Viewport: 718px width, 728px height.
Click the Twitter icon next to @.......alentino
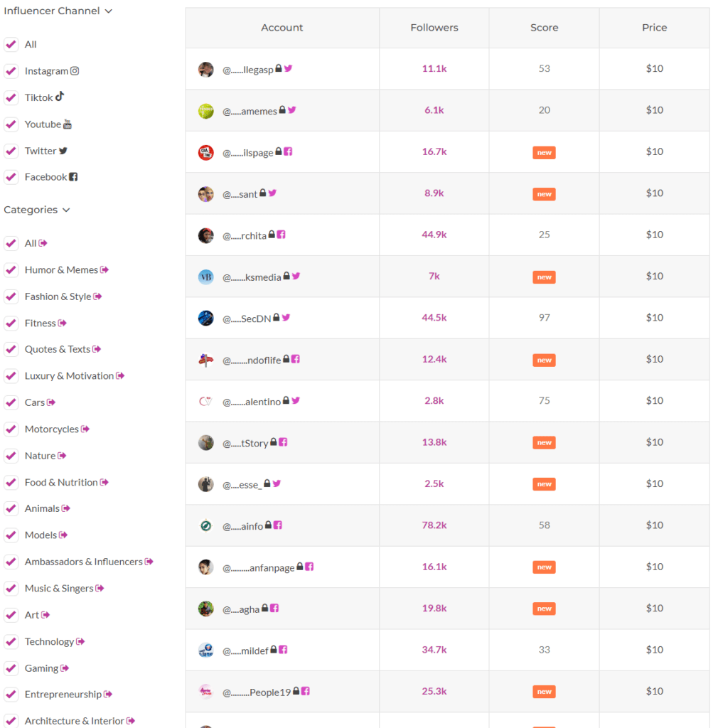click(x=296, y=400)
